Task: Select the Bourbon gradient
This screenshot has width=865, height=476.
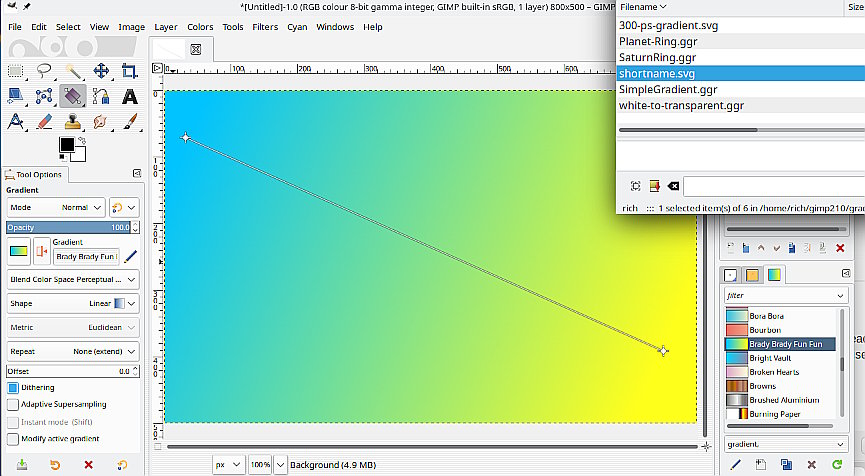Action: click(x=780, y=330)
